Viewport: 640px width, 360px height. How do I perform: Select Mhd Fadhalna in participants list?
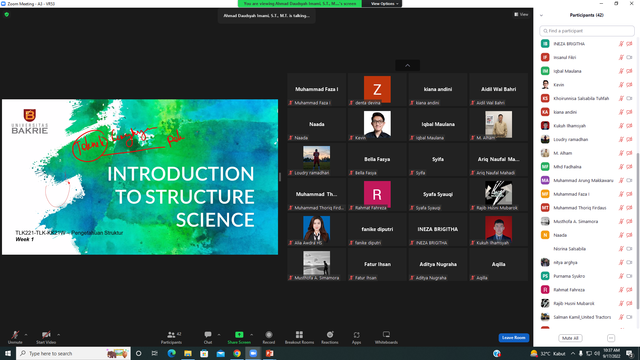click(x=587, y=167)
